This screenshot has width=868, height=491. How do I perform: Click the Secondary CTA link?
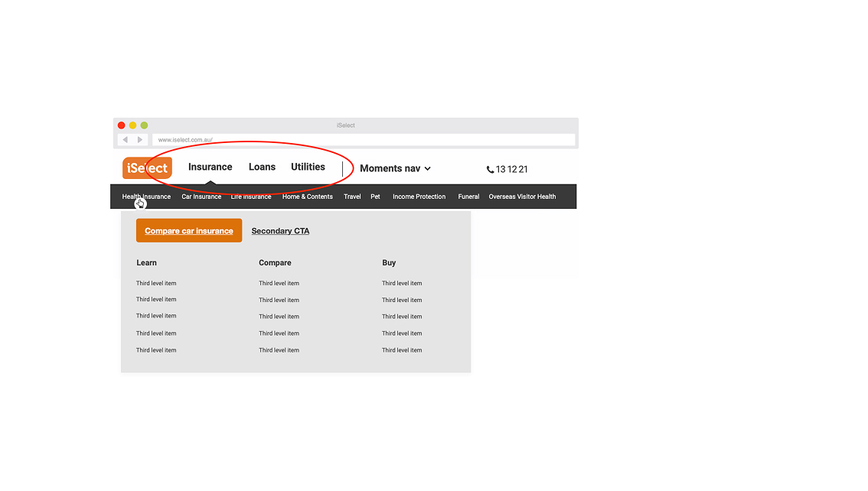click(280, 231)
